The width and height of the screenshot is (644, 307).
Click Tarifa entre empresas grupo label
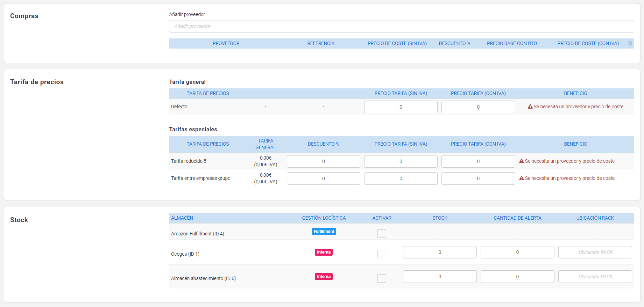point(200,178)
